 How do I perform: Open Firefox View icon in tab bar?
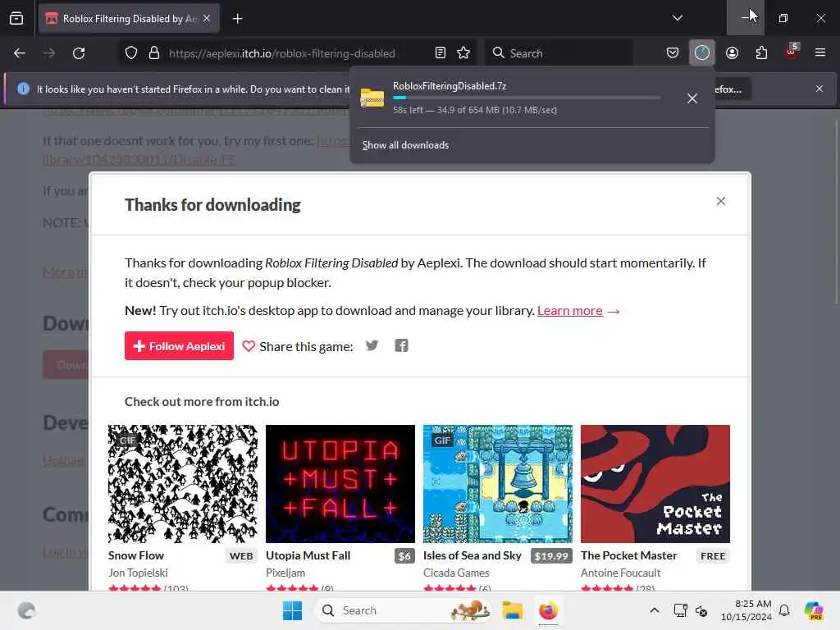pyautogui.click(x=16, y=18)
